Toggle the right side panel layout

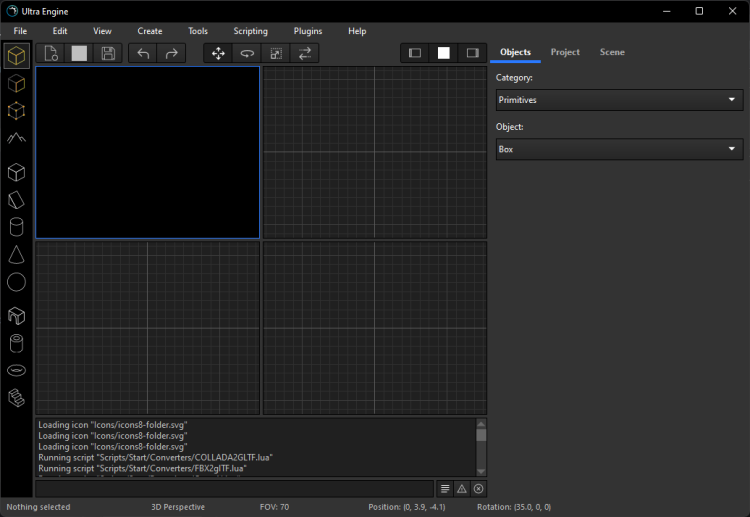coord(471,53)
